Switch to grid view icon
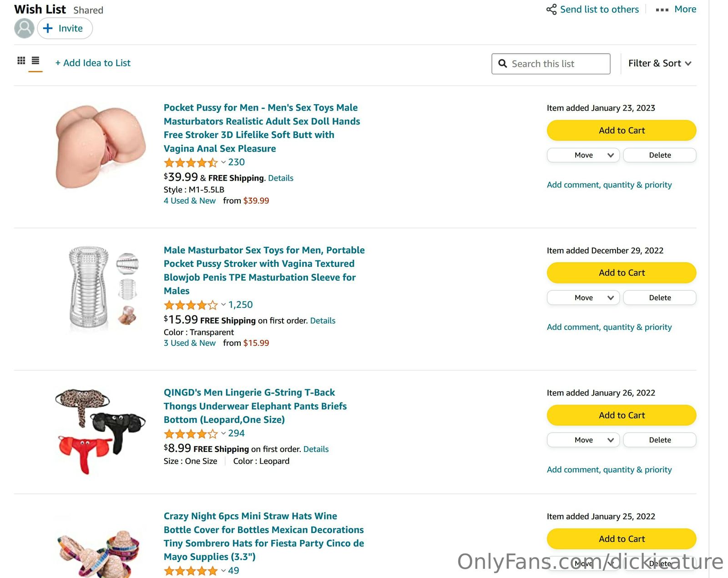This screenshot has width=728, height=578. tap(21, 61)
